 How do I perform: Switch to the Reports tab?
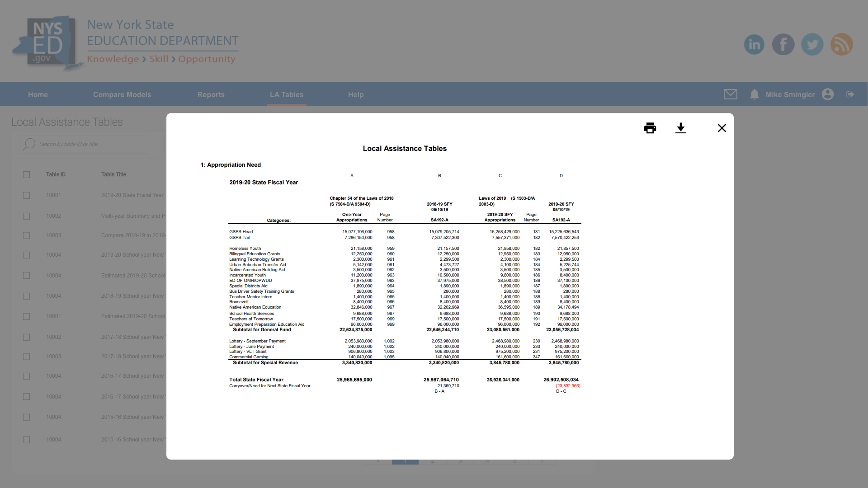click(211, 95)
